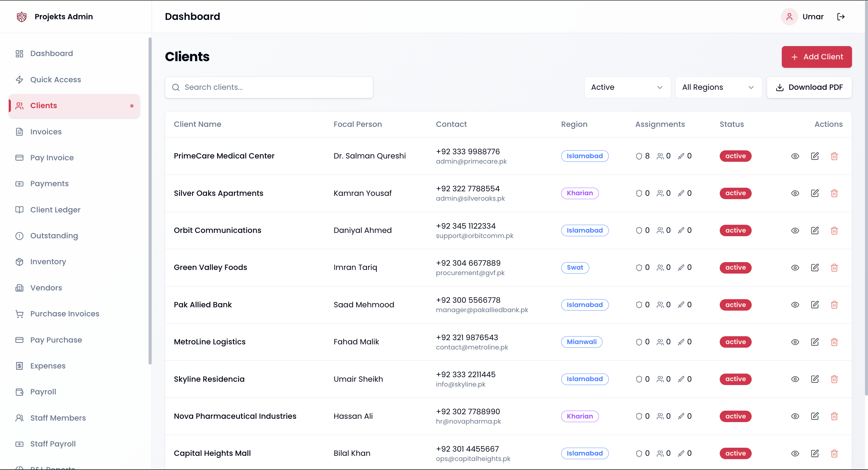The width and height of the screenshot is (868, 470).
Task: Open the All Regions filter dropdown
Action: [x=719, y=87]
